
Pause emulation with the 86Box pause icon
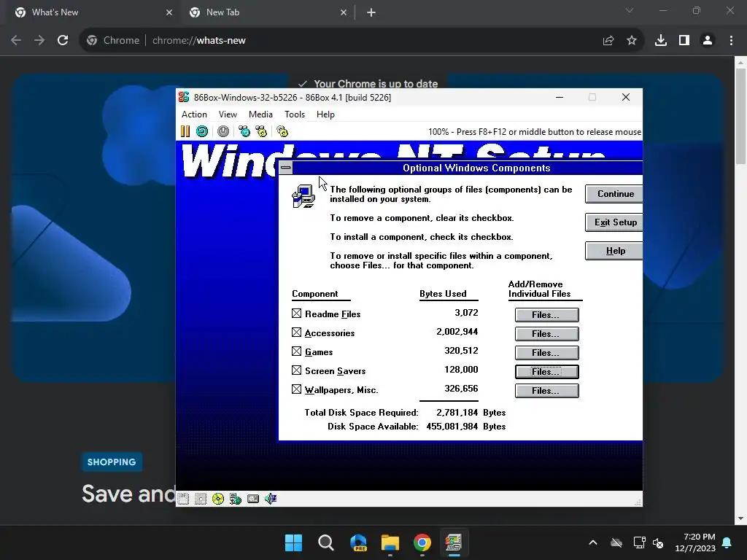point(185,131)
